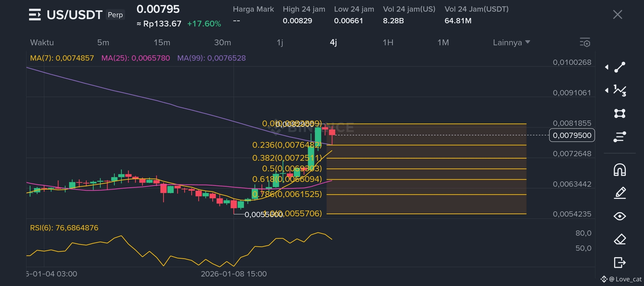Click the 0,0055600 low price marker
Screen dimensions: 644x286
click(x=264, y=214)
